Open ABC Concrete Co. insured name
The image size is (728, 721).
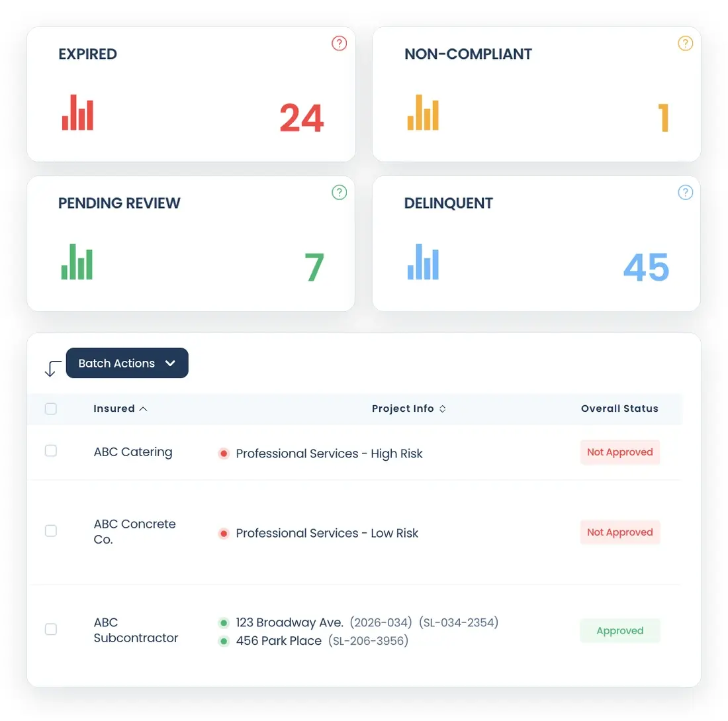[x=134, y=532]
